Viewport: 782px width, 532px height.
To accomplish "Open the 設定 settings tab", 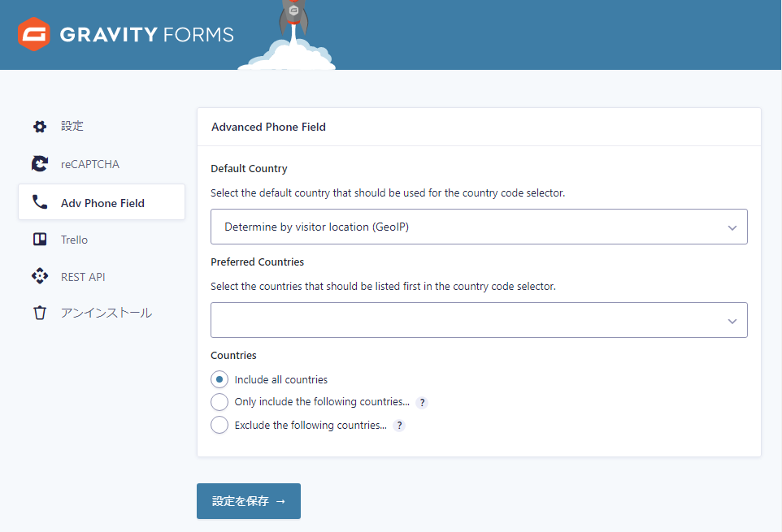I will [72, 127].
